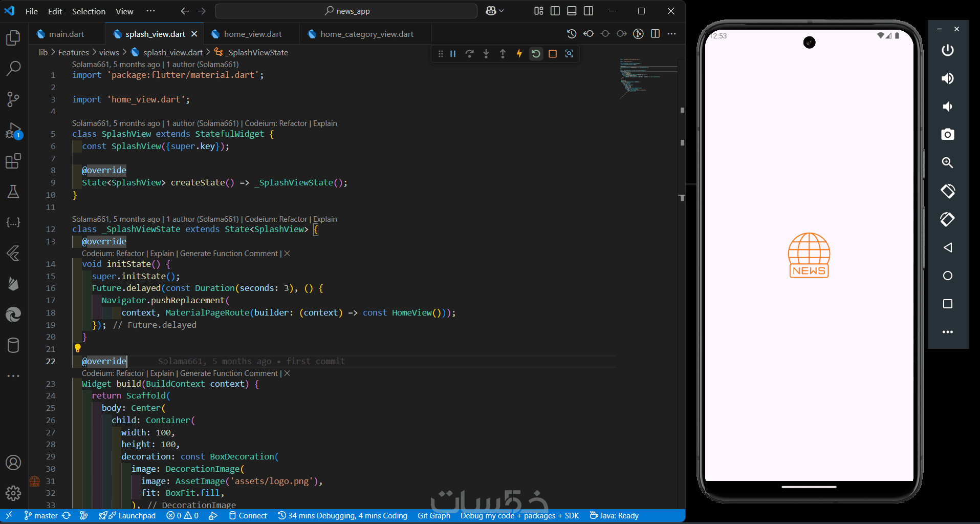Pause debugging execution

(x=453, y=54)
